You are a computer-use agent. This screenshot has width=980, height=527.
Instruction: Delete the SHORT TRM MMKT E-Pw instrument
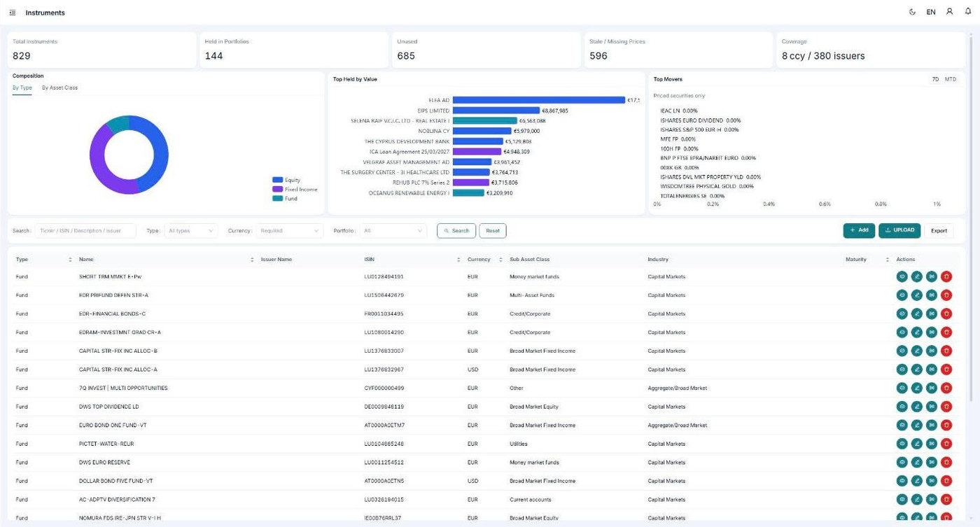point(946,276)
